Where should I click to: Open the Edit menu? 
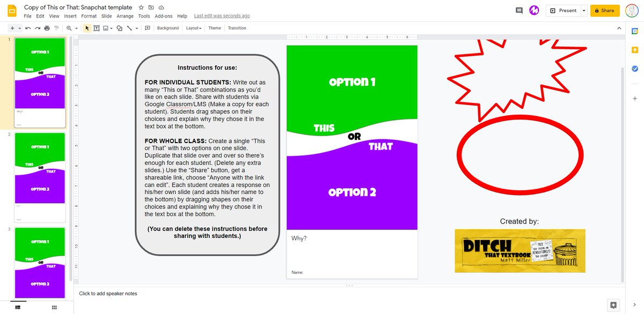coord(40,16)
